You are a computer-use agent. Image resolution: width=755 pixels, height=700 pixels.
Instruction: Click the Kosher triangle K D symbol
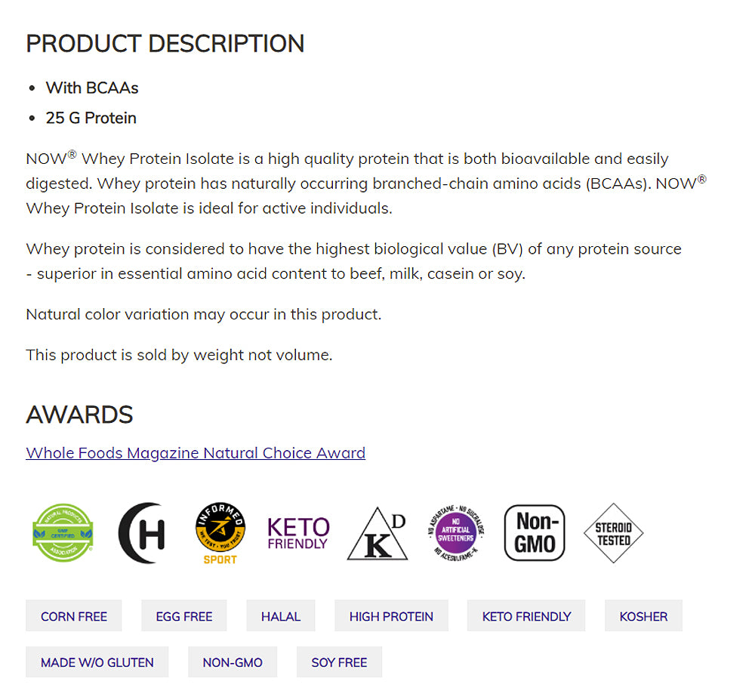(x=377, y=535)
